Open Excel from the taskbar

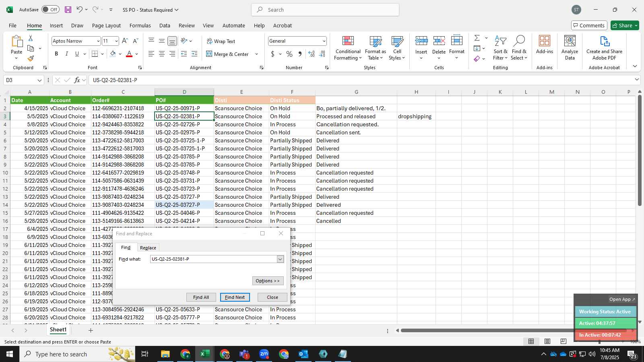tap(205, 354)
